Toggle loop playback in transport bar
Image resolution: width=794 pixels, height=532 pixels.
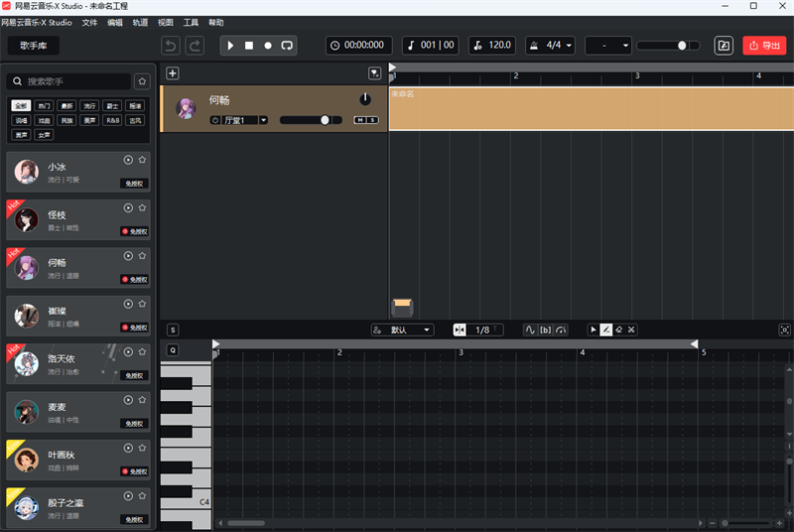pos(286,46)
